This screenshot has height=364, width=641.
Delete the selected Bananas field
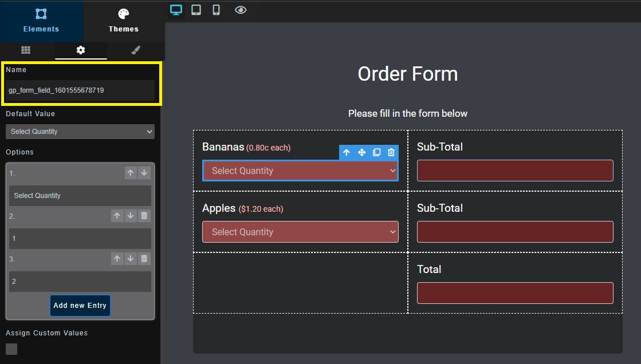point(391,152)
